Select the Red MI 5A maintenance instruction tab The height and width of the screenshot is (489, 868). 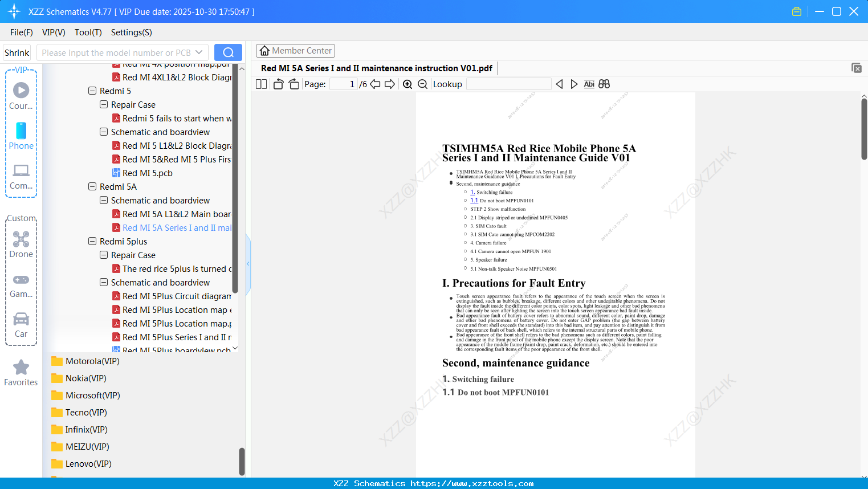(x=377, y=68)
